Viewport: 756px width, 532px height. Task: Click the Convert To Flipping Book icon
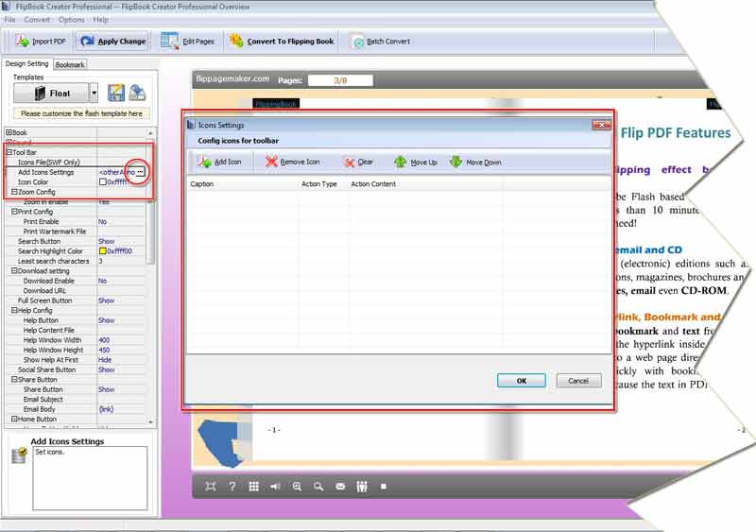coord(236,41)
